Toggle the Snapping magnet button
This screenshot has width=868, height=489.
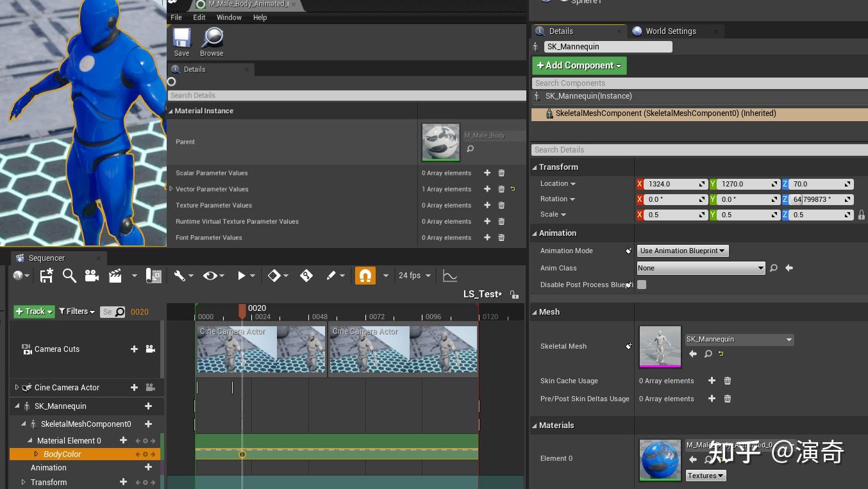pos(365,276)
